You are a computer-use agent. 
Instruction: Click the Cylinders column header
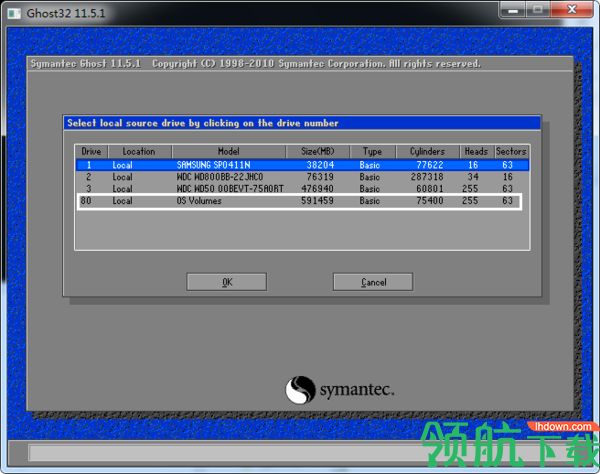(427, 151)
